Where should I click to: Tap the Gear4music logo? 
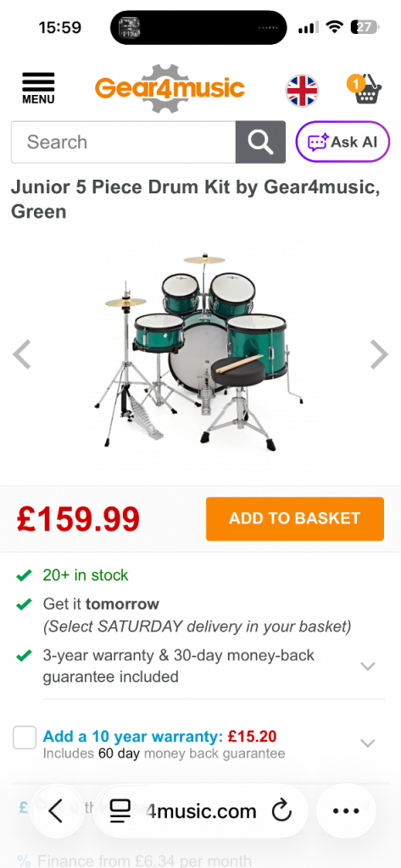170,88
